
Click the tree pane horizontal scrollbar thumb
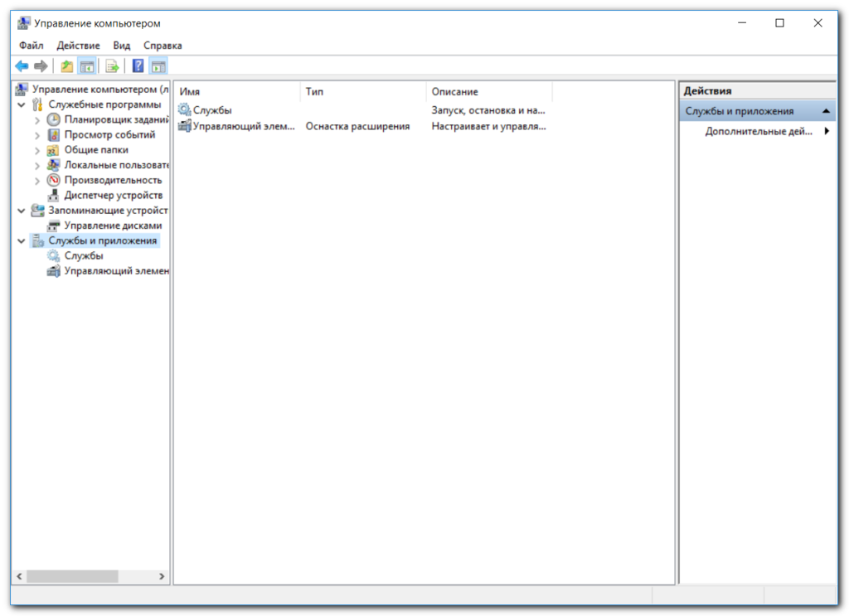coord(72,576)
